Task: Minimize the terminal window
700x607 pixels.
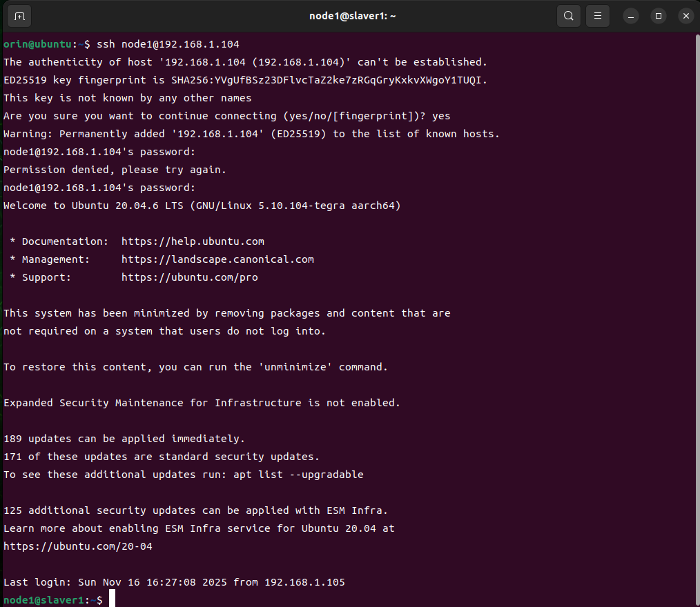Action: pyautogui.click(x=631, y=16)
